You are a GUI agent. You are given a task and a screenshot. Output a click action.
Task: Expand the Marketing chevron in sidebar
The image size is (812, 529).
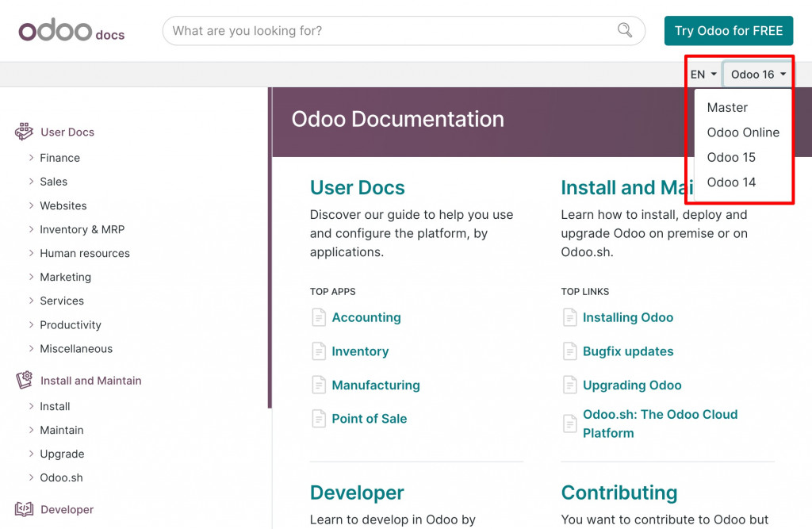coord(31,277)
